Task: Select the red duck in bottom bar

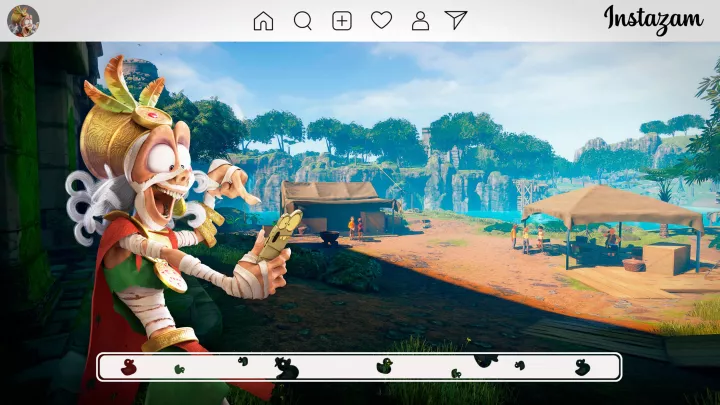Action: click(128, 367)
